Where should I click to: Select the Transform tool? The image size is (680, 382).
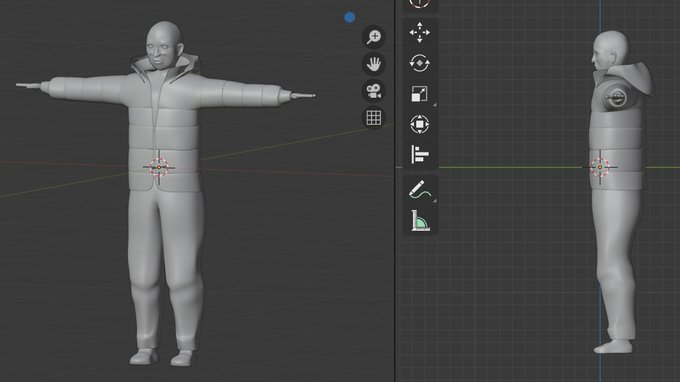(420, 124)
